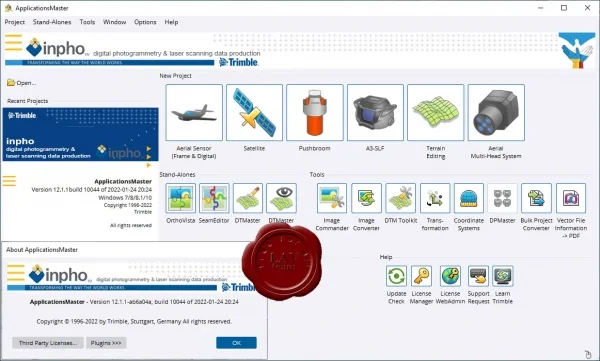Open the Project menu
Image resolution: width=600 pixels, height=361 pixels.
(15, 22)
